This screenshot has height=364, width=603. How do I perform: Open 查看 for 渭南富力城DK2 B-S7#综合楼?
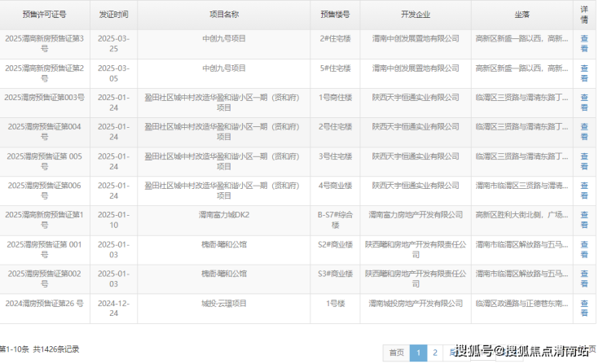point(583,220)
